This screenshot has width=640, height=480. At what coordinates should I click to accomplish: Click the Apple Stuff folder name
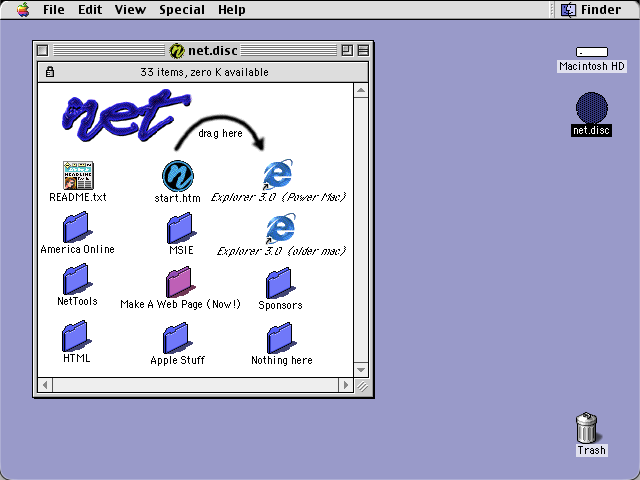pos(178,360)
